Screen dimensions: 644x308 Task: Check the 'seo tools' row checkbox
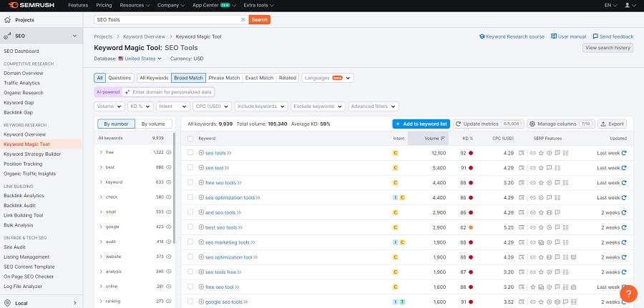[190, 152]
